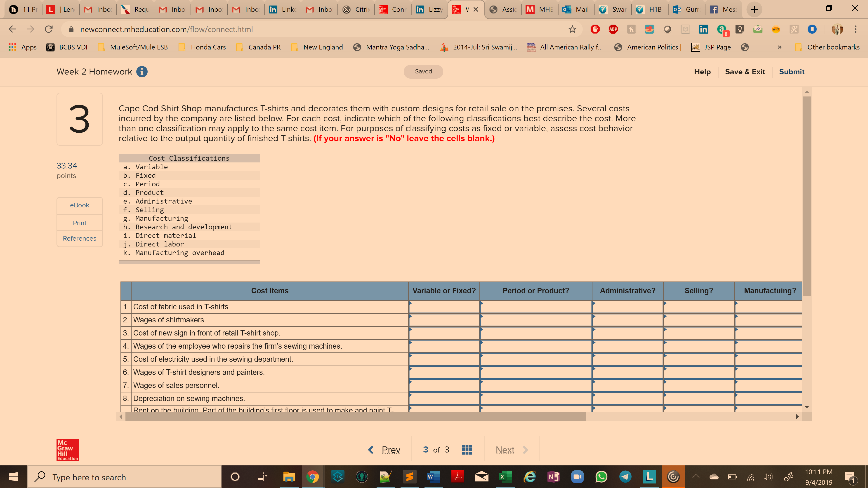The image size is (868, 488).
Task: Open OneNote from the taskbar
Action: (553, 477)
